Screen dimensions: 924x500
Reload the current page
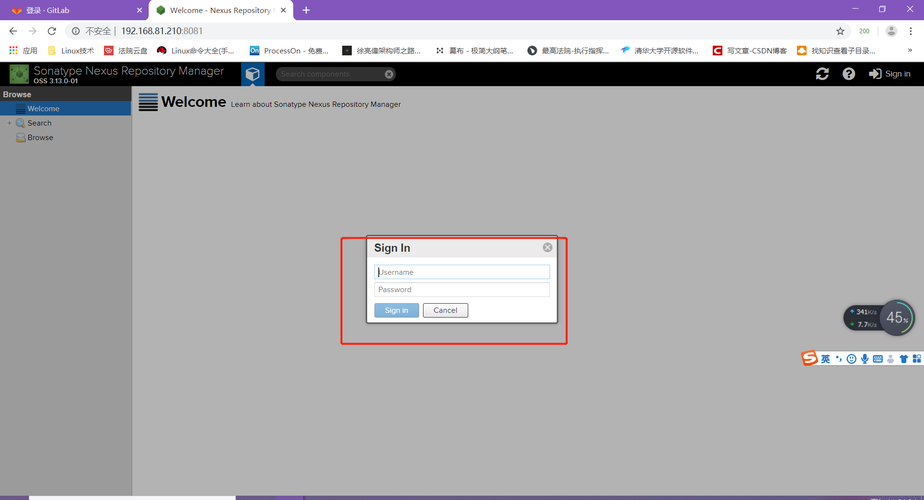[x=52, y=31]
